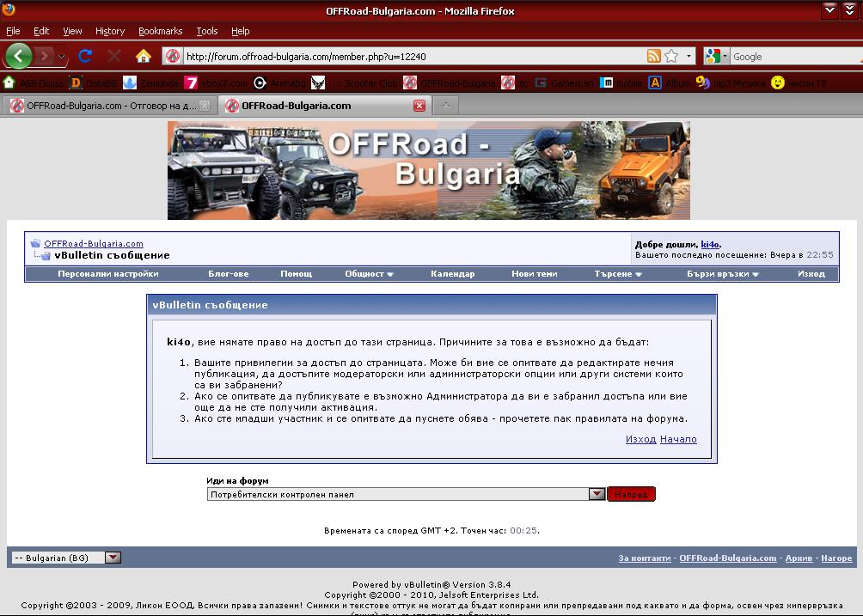Click the folder icon beside the breadcrumb
863x616 pixels.
tap(35, 243)
